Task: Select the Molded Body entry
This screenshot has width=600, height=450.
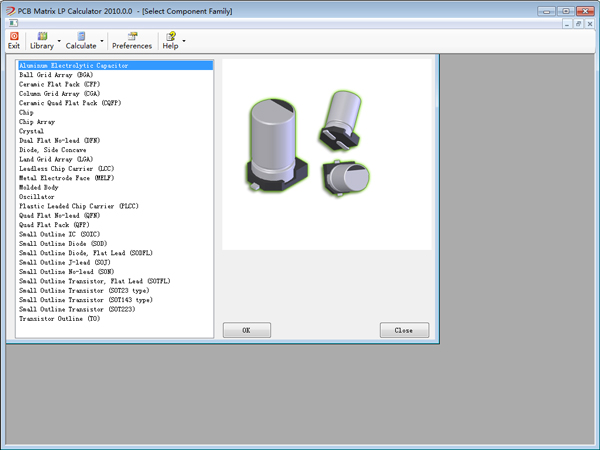Action: pyautogui.click(x=115, y=187)
